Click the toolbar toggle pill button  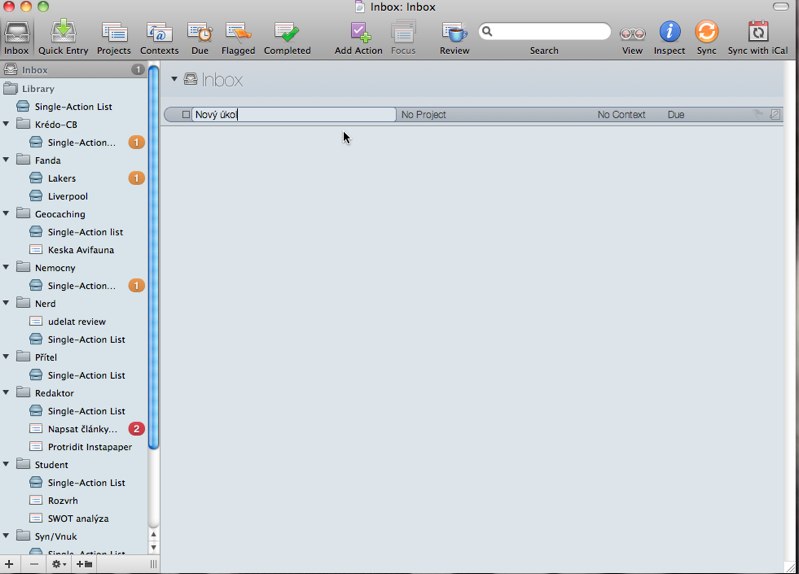(x=781, y=7)
